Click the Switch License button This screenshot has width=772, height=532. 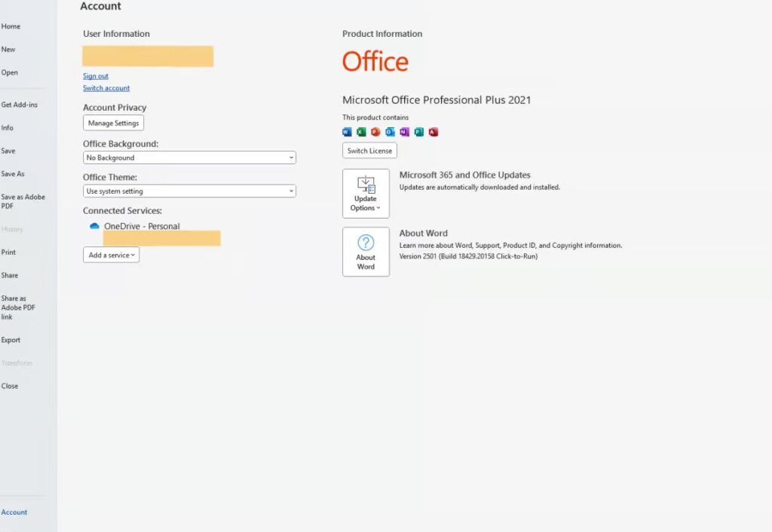[369, 151]
